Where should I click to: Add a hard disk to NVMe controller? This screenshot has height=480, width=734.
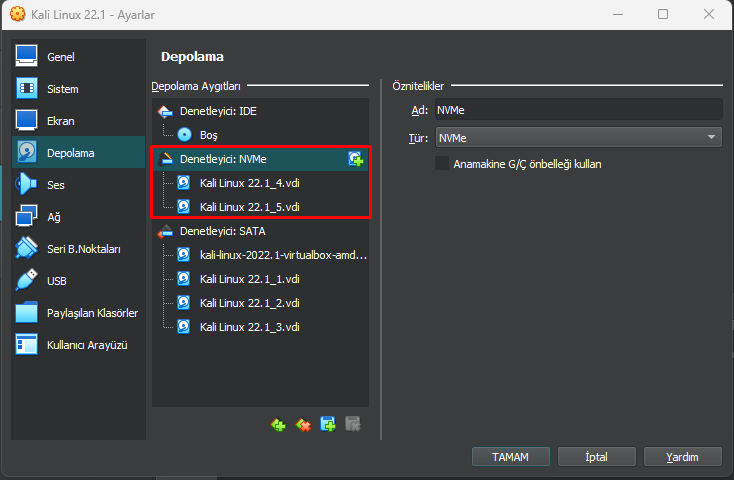coord(356,159)
